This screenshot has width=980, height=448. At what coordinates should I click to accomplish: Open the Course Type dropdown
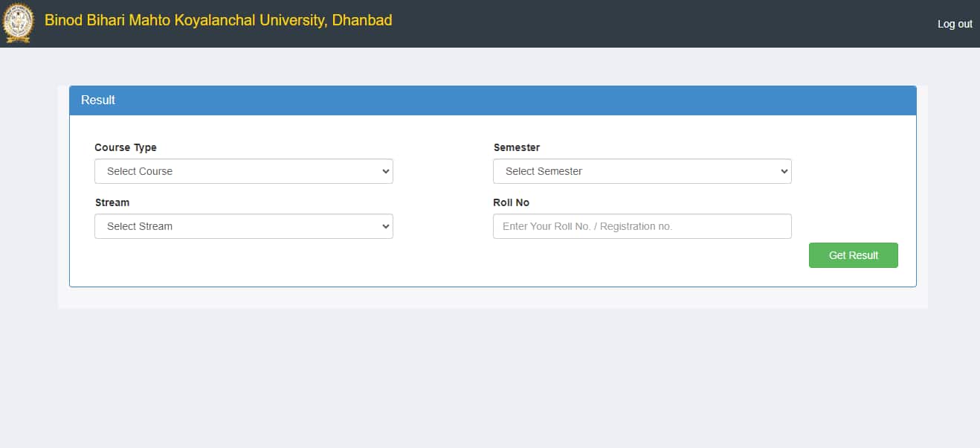coord(244,171)
